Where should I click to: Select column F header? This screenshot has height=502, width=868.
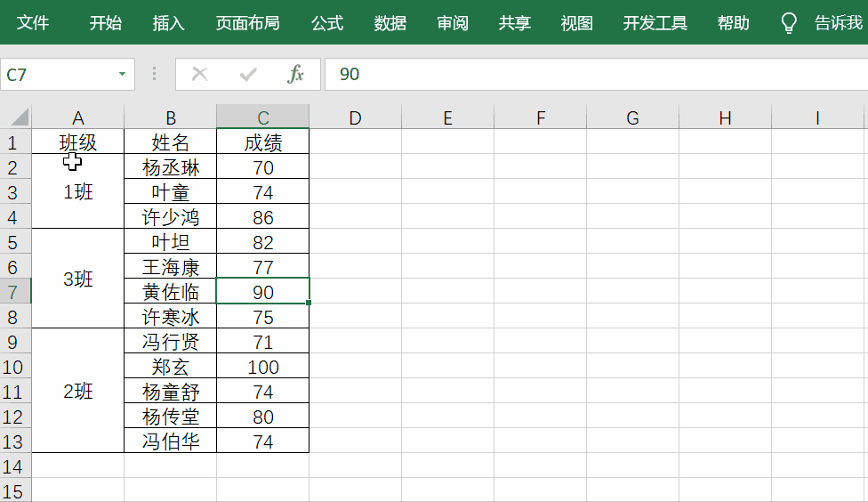[x=541, y=117]
